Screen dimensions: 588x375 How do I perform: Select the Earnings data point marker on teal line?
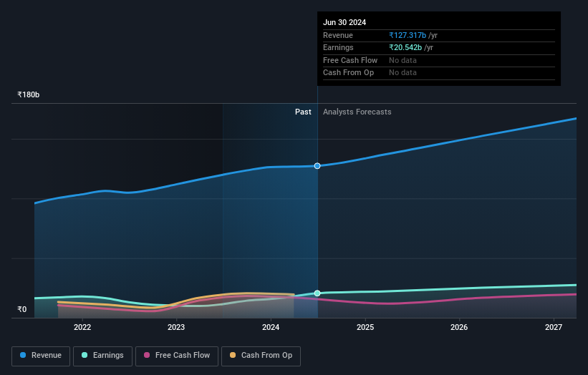317,293
